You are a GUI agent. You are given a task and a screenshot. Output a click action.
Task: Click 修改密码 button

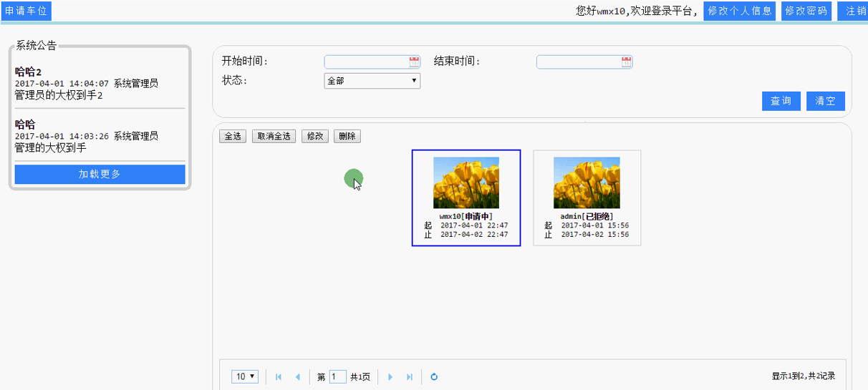806,11
